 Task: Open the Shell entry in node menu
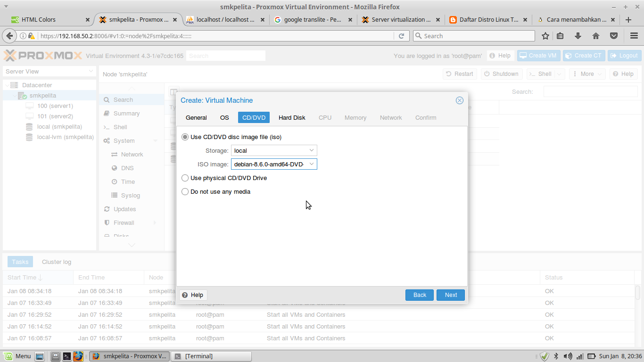point(132,127)
